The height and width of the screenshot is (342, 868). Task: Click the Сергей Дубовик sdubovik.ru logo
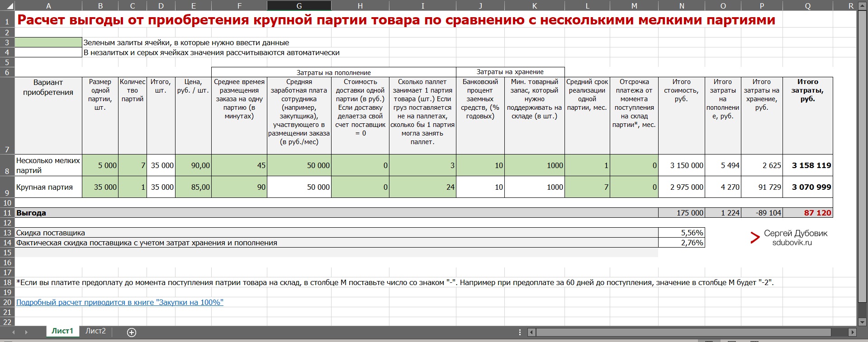788,238
